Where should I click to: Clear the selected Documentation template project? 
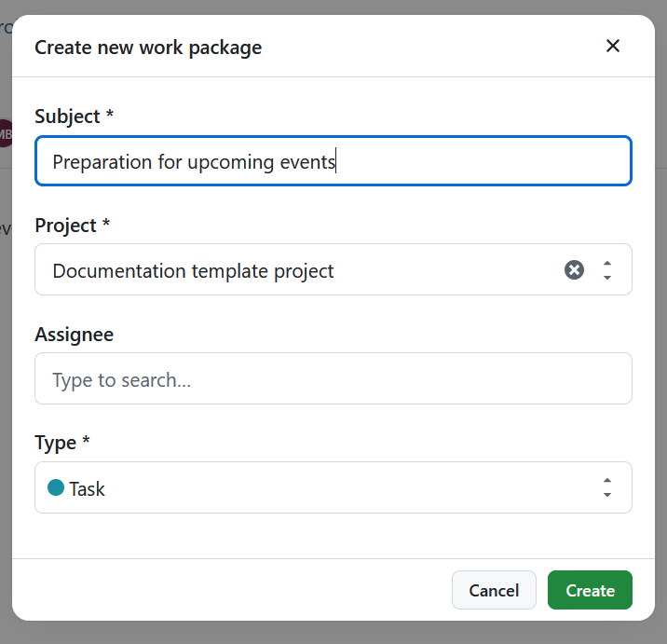click(574, 270)
